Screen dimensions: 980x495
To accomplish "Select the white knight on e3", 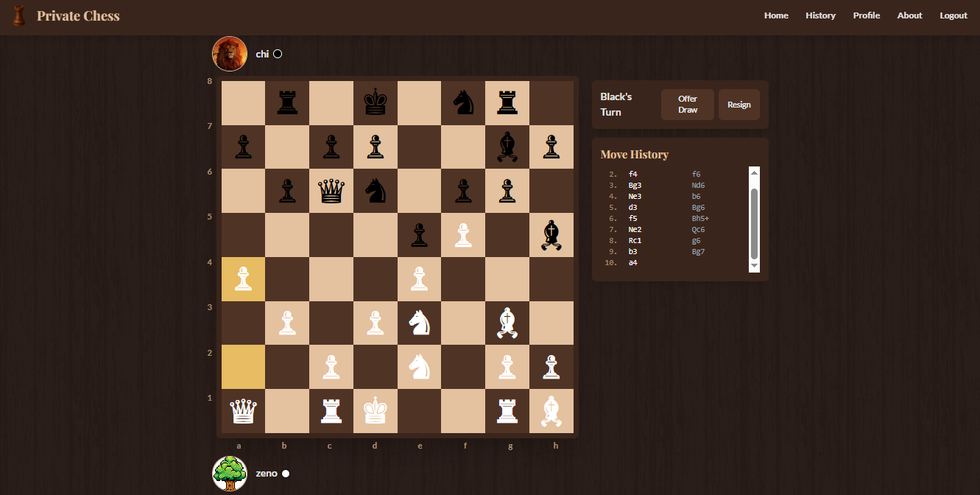I will (x=419, y=323).
